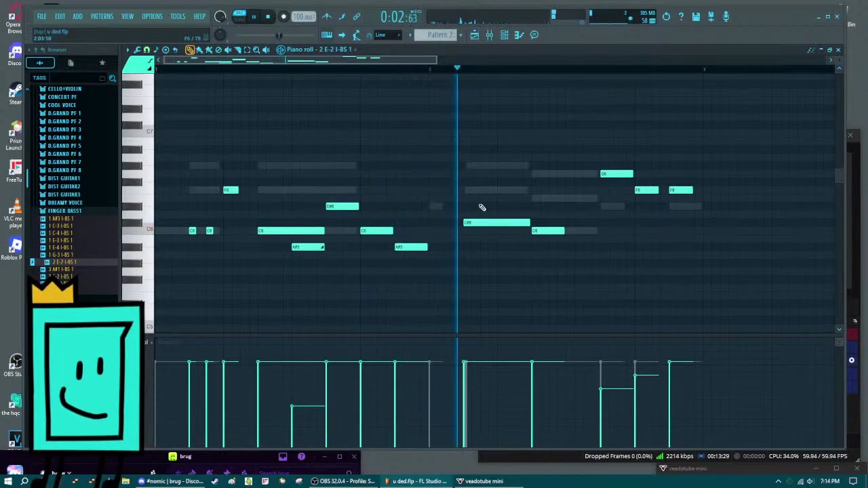
Task: Pause playback with the pause button
Action: (x=254, y=16)
